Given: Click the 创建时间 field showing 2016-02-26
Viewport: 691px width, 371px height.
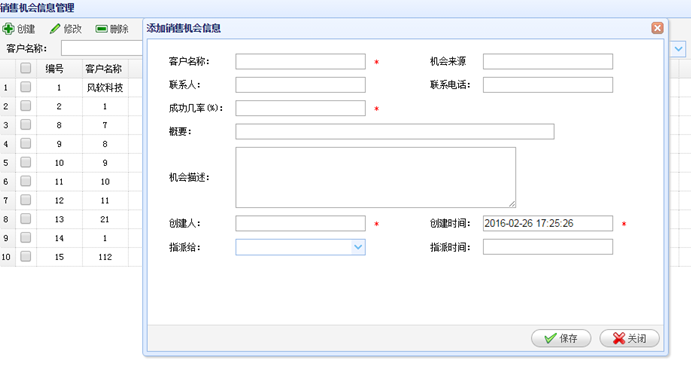Looking at the screenshot, I should [x=548, y=223].
